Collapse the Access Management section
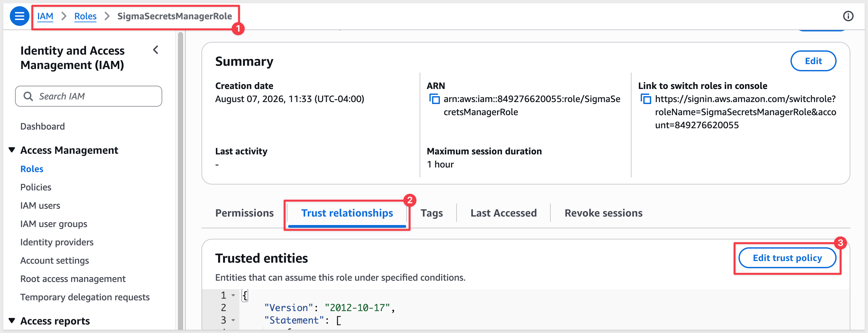Screen dimensions: 868x333 [x=12, y=150]
